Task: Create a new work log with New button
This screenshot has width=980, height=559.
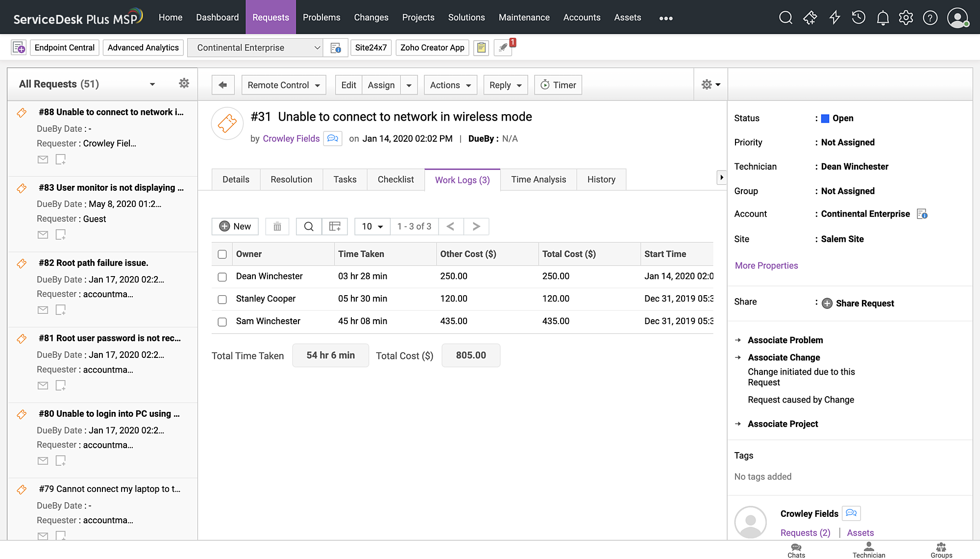Action: pos(235,226)
